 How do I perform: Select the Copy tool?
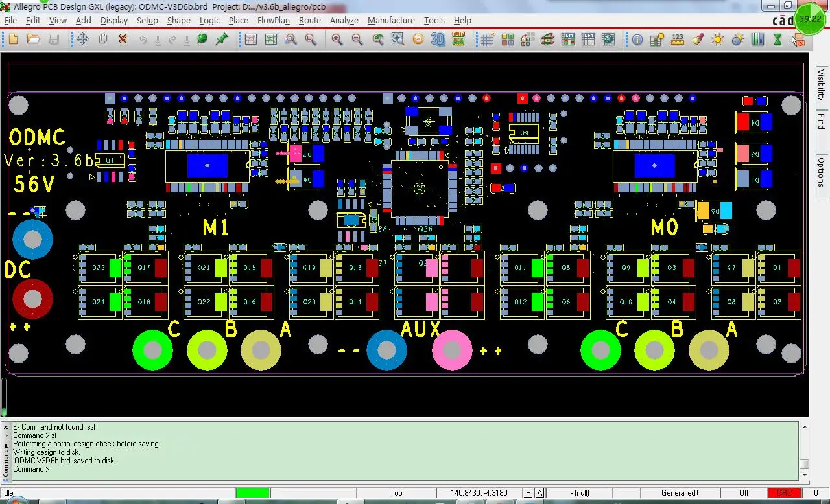pos(102,40)
